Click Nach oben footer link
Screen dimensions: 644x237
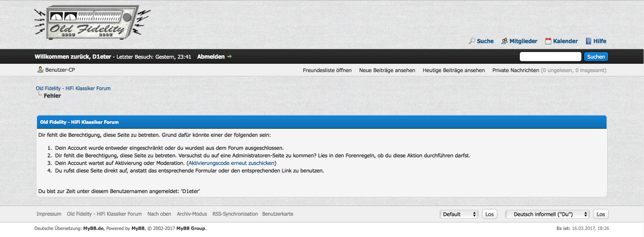[159, 214]
